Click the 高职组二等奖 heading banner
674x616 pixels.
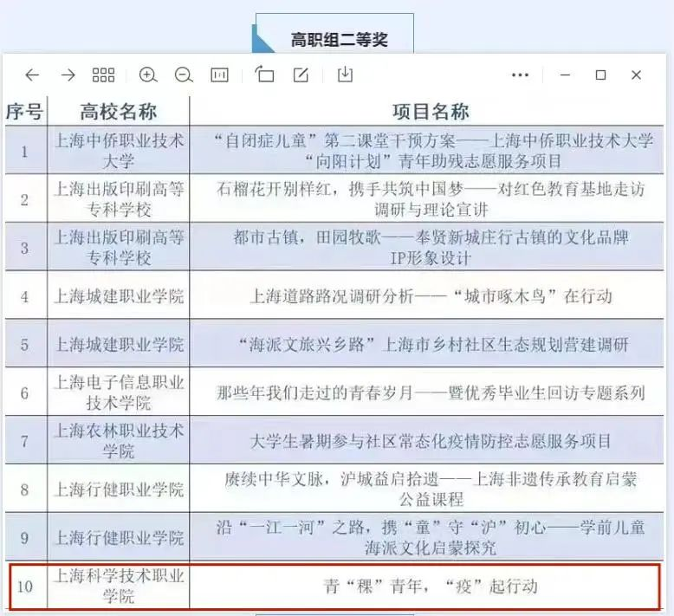click(x=339, y=40)
